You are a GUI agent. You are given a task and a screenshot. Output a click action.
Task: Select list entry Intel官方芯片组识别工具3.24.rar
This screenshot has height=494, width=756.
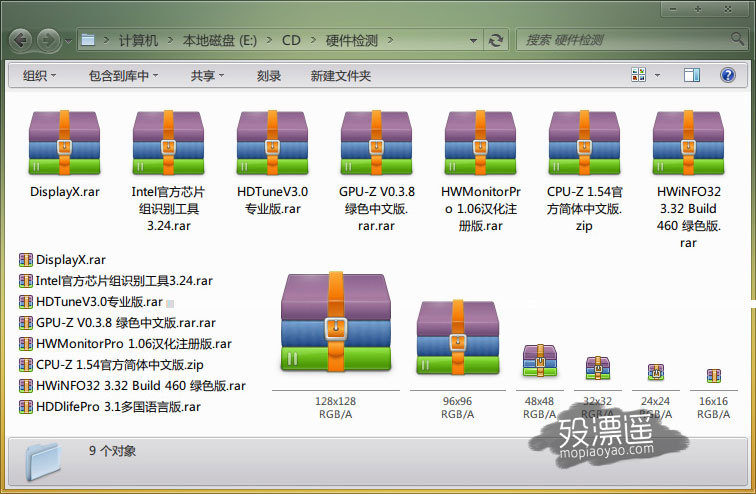pyautogui.click(x=124, y=280)
